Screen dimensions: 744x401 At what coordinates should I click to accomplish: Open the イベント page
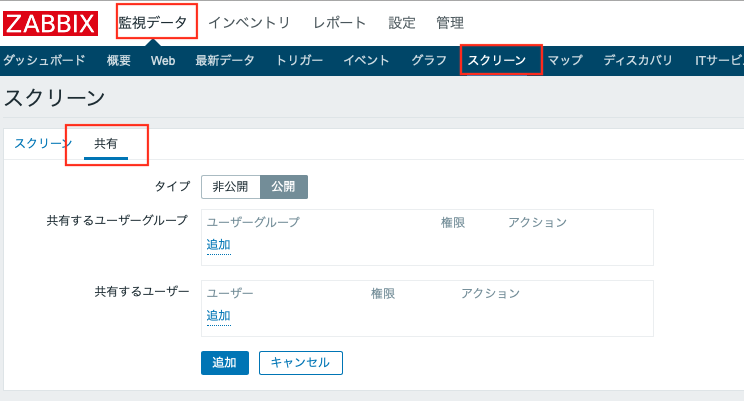coord(366,60)
